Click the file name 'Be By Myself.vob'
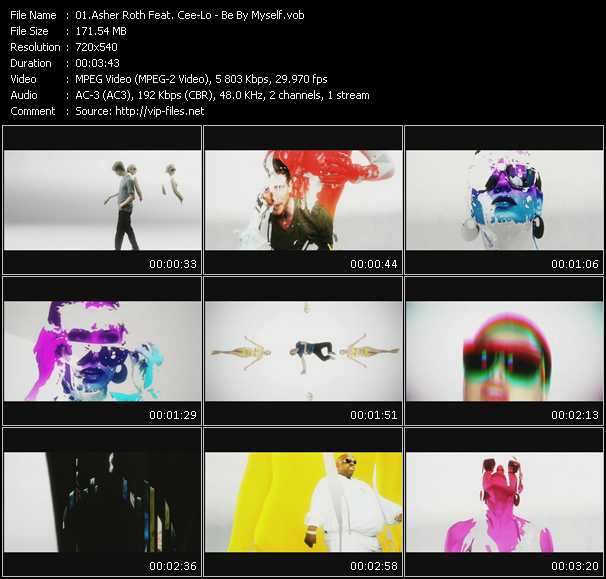 pyautogui.click(x=262, y=15)
